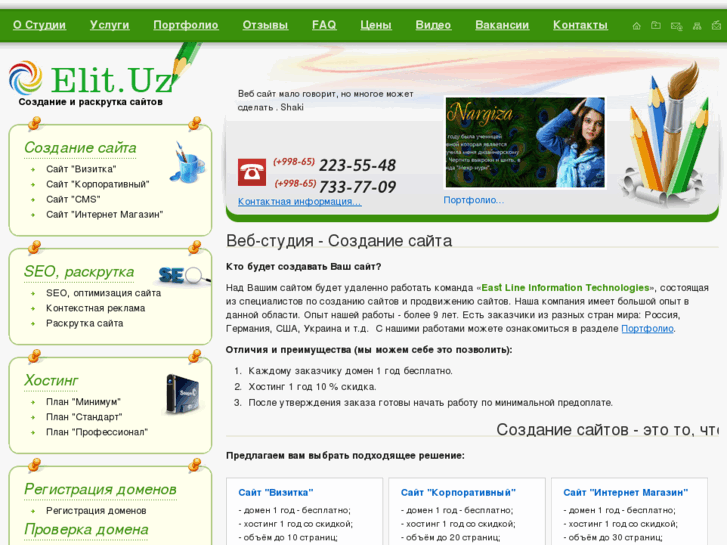The width and height of the screenshot is (727, 545).
Task: Open the Вакансии menu item
Action: tap(502, 25)
